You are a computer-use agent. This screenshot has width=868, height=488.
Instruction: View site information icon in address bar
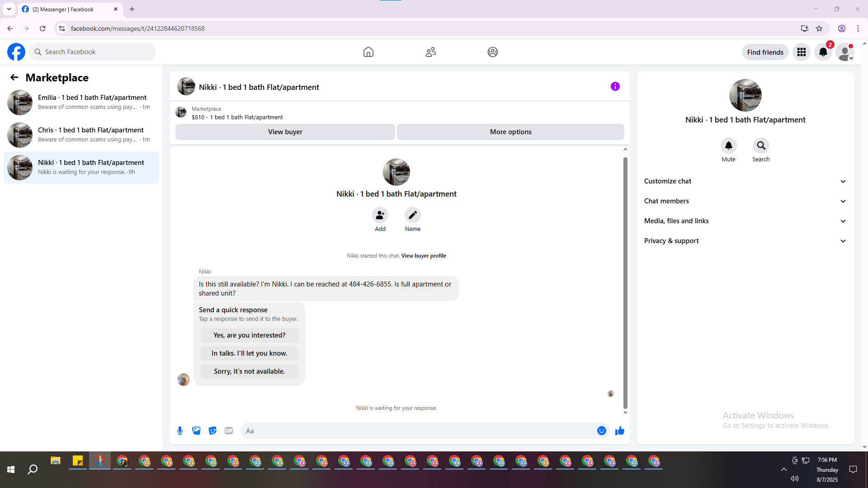tap(62, 28)
